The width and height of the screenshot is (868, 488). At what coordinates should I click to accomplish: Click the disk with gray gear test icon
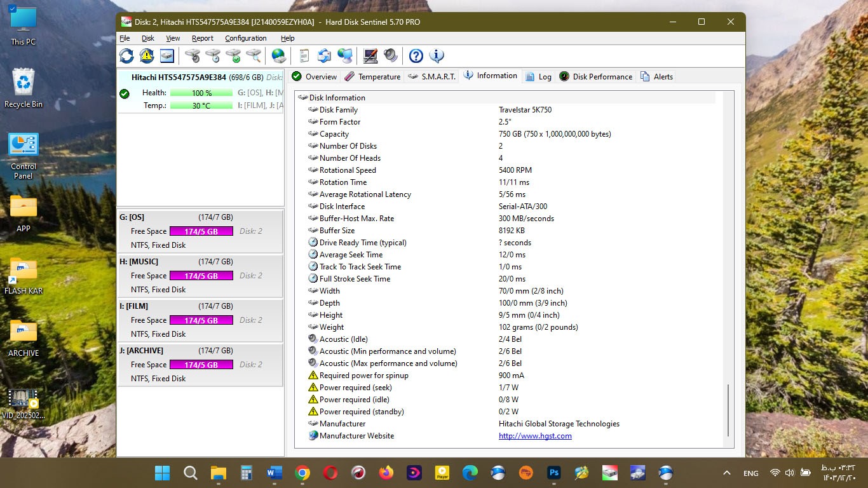(193, 56)
